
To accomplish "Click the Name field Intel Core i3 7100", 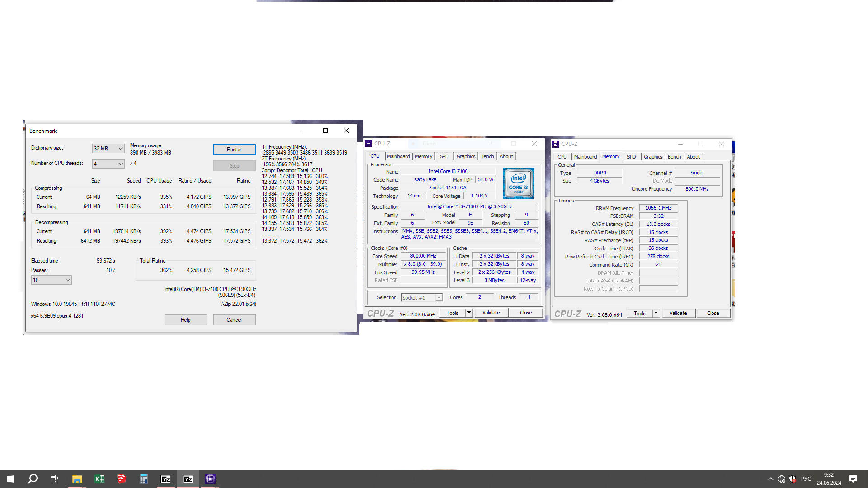I will [x=448, y=172].
